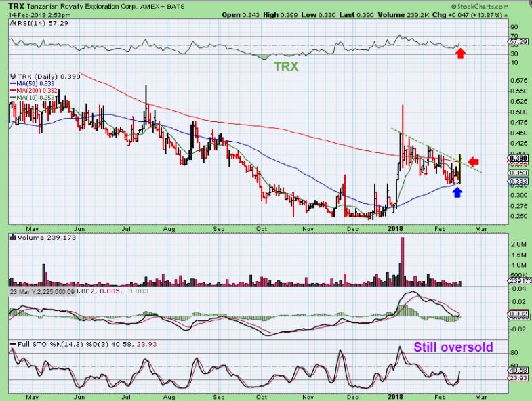The image size is (532, 401).
Task: Click the Last 0.390 value
Action: 356,15
